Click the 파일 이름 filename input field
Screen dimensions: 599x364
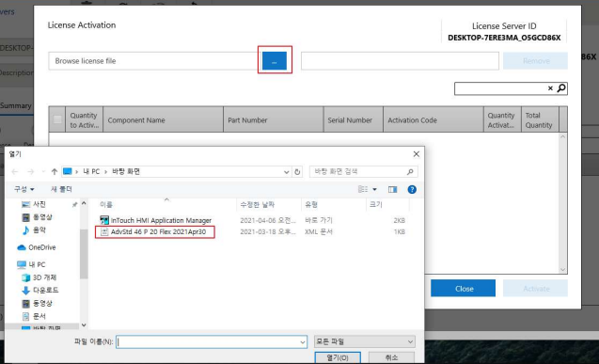208,341
